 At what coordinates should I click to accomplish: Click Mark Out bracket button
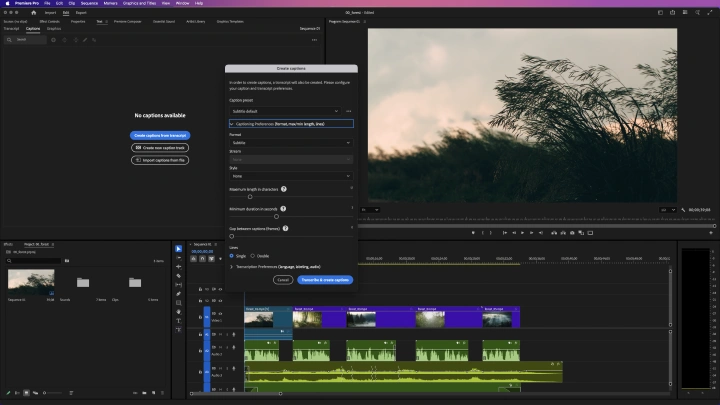[490, 233]
